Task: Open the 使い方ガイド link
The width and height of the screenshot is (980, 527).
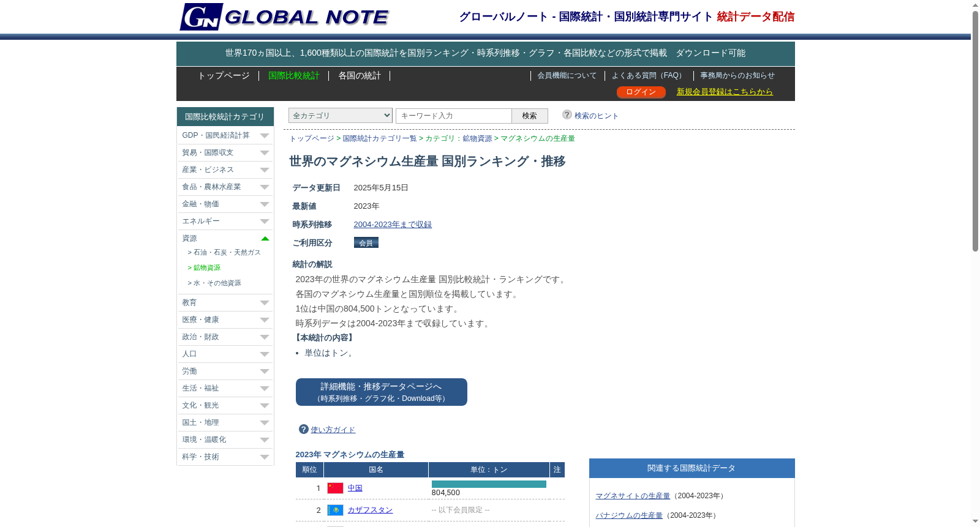Action: click(x=333, y=430)
